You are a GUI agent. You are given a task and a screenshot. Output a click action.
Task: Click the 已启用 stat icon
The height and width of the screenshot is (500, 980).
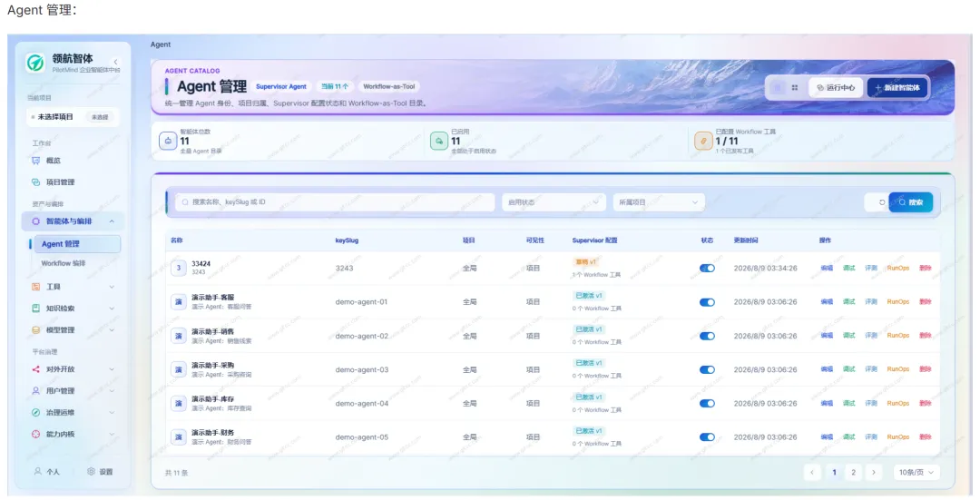[439, 142]
